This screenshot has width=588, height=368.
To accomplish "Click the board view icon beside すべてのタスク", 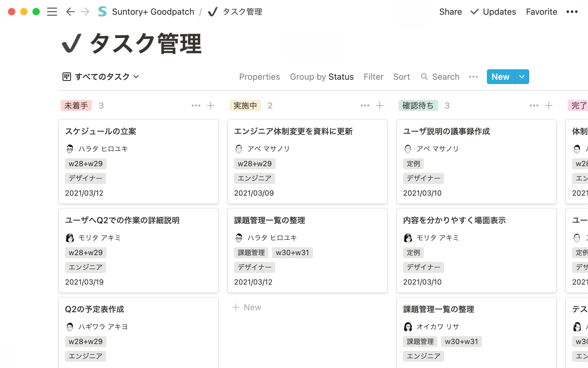I will pyautogui.click(x=67, y=77).
